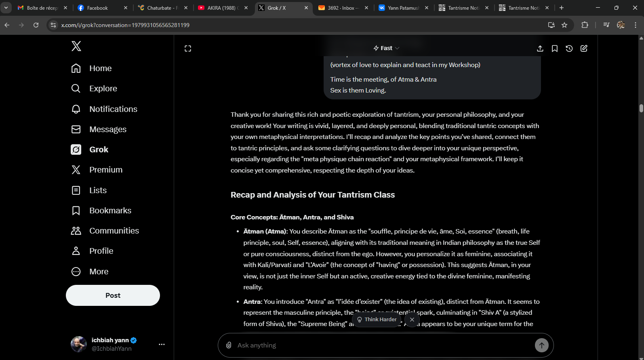Start a new Grok chat
This screenshot has width=644, height=360.
coord(584,48)
